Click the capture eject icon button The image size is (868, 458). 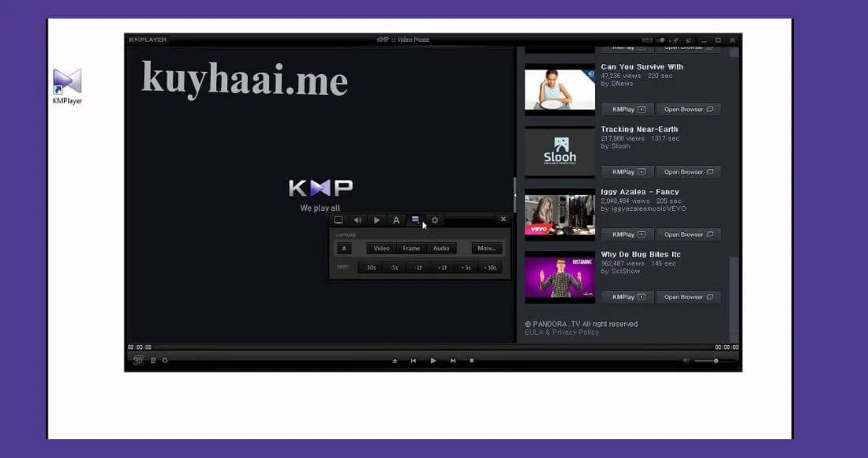point(344,248)
